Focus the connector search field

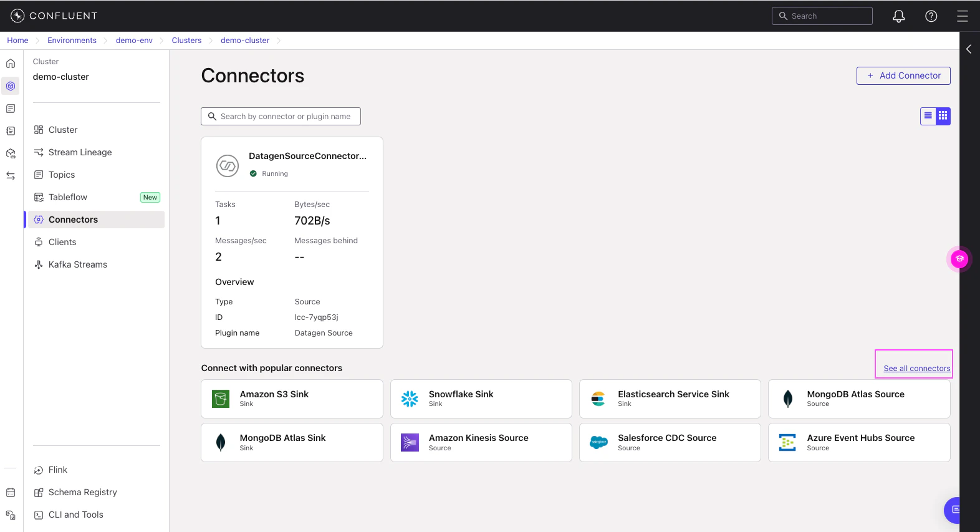pyautogui.click(x=281, y=117)
